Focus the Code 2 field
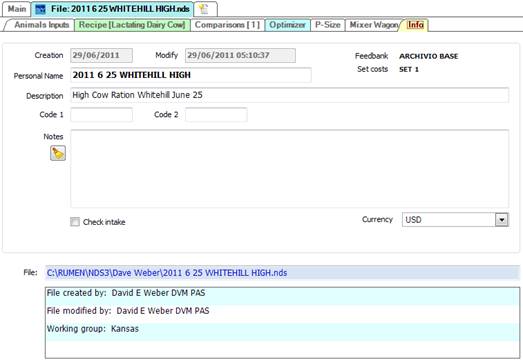 click(216, 115)
